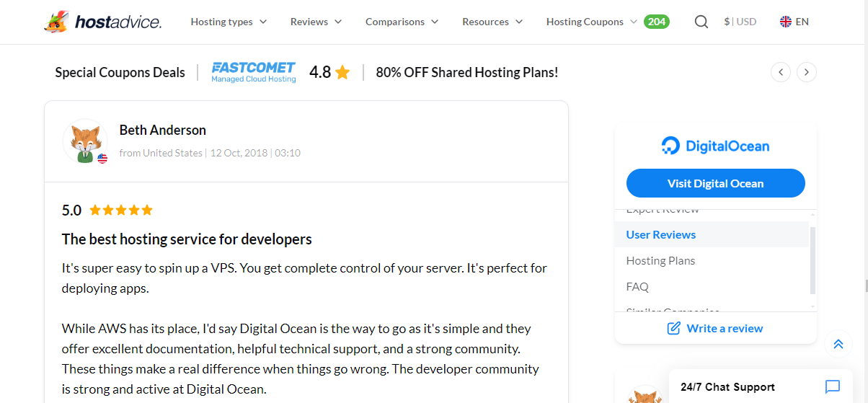
Task: Open the search magnifier icon
Action: click(701, 22)
